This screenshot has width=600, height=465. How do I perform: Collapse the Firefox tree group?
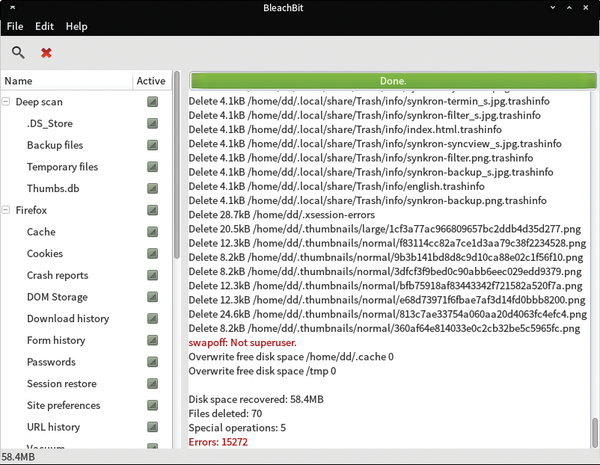(6, 210)
